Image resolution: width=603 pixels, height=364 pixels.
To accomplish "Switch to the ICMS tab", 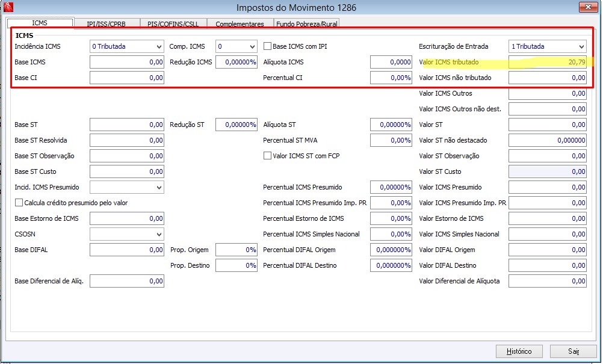I will click(40, 23).
